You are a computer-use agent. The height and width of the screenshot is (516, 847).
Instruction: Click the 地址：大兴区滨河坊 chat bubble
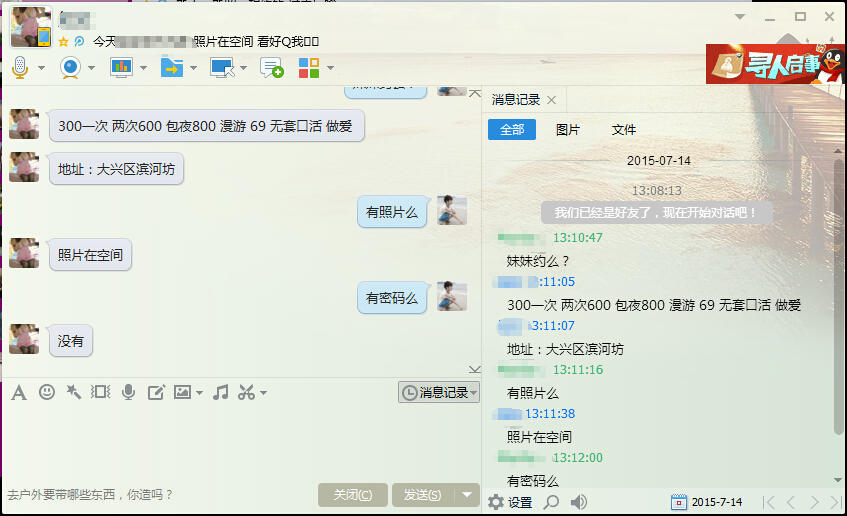pos(117,169)
